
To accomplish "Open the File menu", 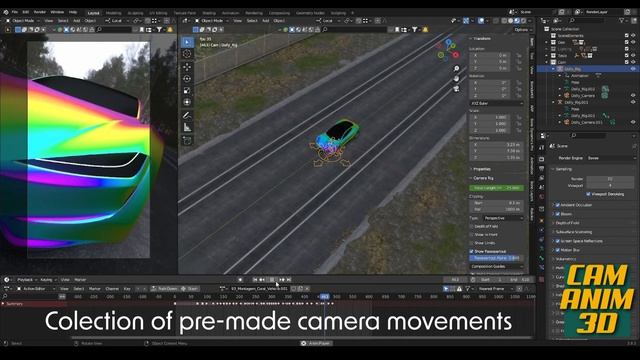I will tap(15, 12).
